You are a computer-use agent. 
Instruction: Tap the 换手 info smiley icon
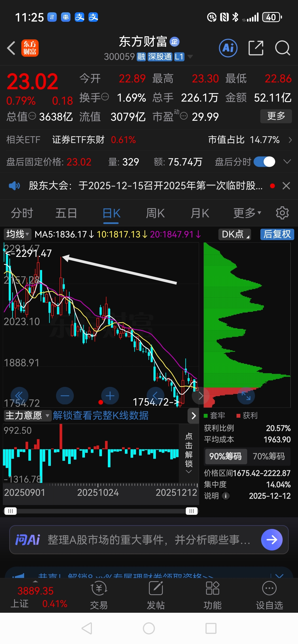105,97
